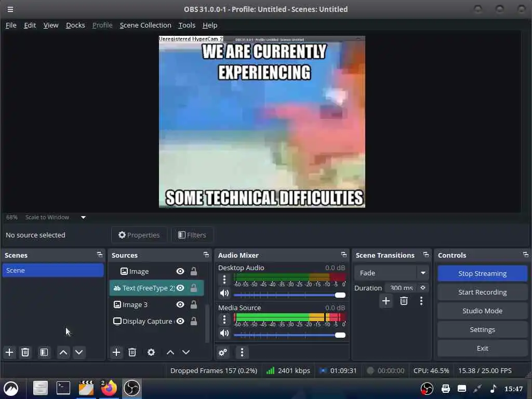Open Media Source options dots

tap(224, 320)
